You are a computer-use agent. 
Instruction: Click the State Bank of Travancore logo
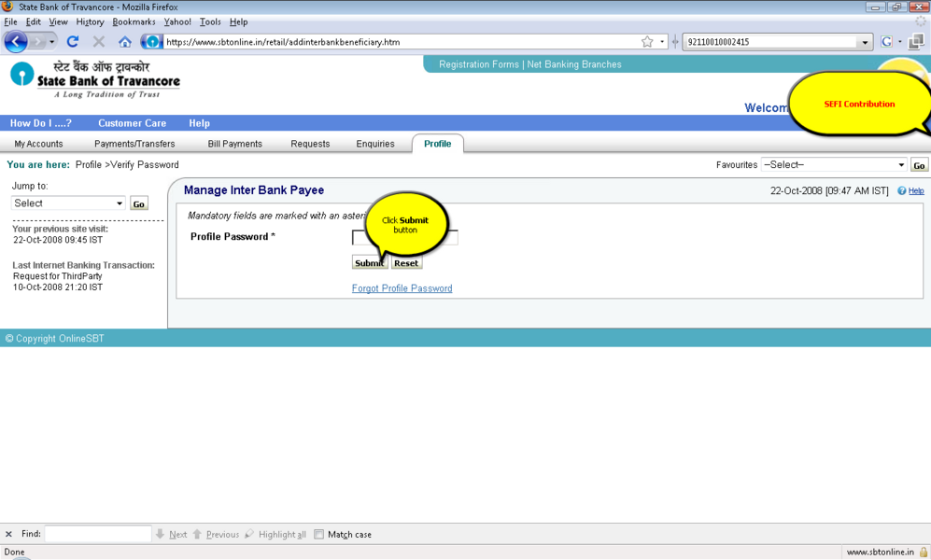94,79
